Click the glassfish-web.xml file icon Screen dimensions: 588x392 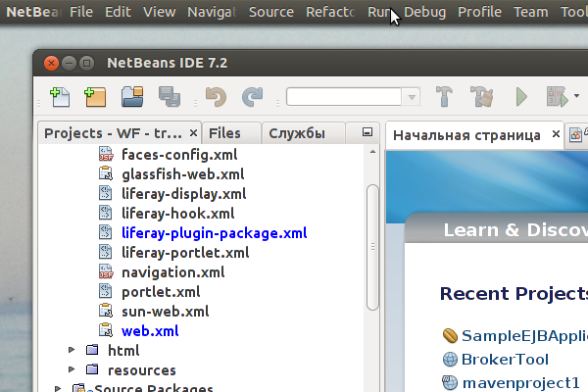(106, 173)
